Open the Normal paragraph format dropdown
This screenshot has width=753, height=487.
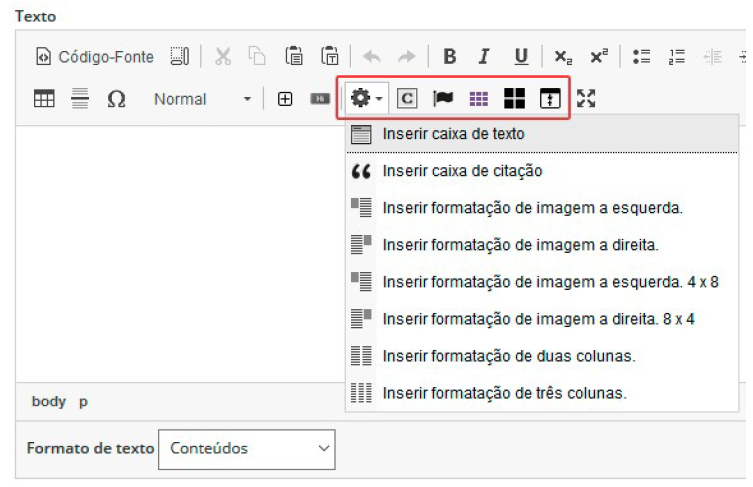pyautogui.click(x=202, y=99)
